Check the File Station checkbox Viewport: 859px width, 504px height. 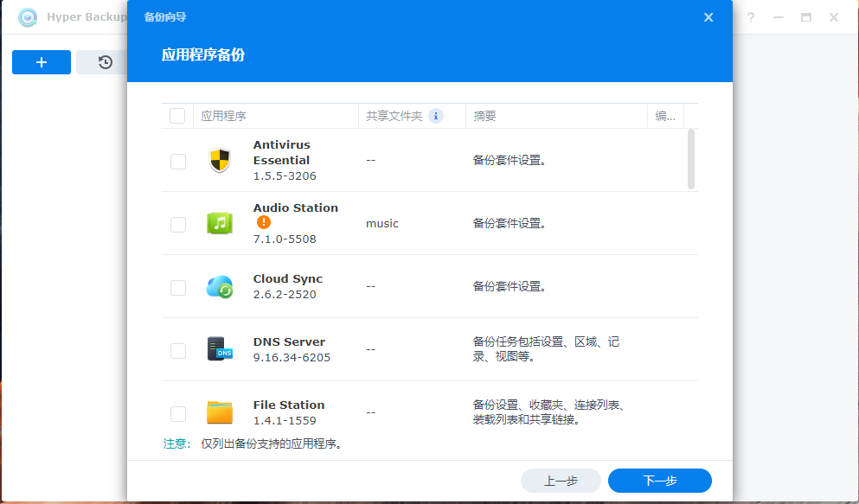tap(178, 414)
